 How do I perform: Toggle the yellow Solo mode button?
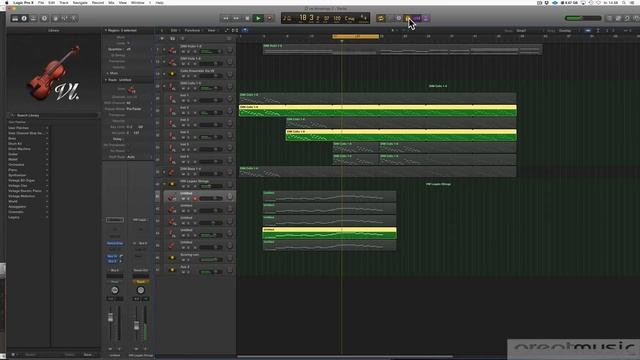click(408, 18)
